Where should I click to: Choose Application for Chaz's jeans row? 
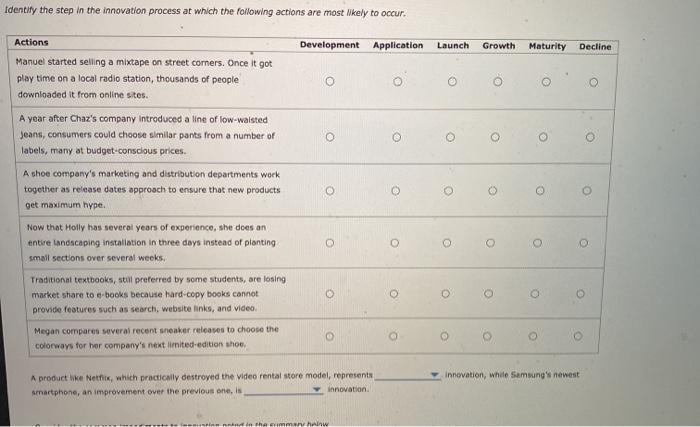click(x=396, y=137)
